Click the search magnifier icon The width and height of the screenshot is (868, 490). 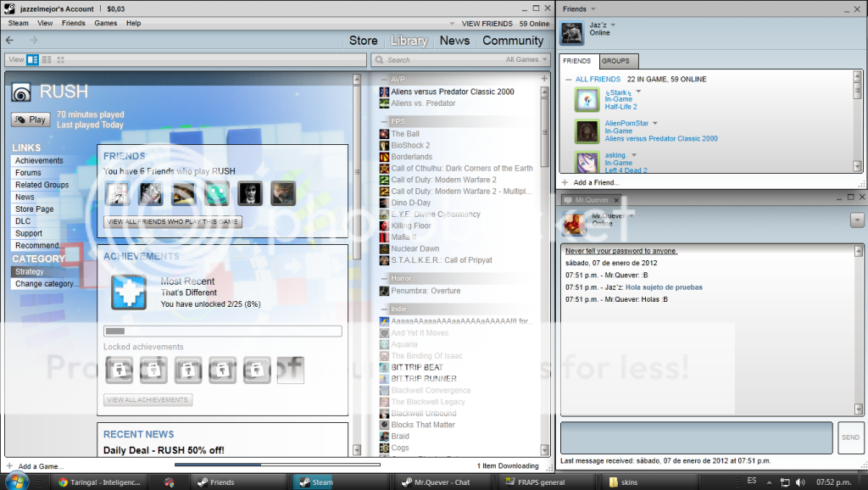tap(379, 60)
